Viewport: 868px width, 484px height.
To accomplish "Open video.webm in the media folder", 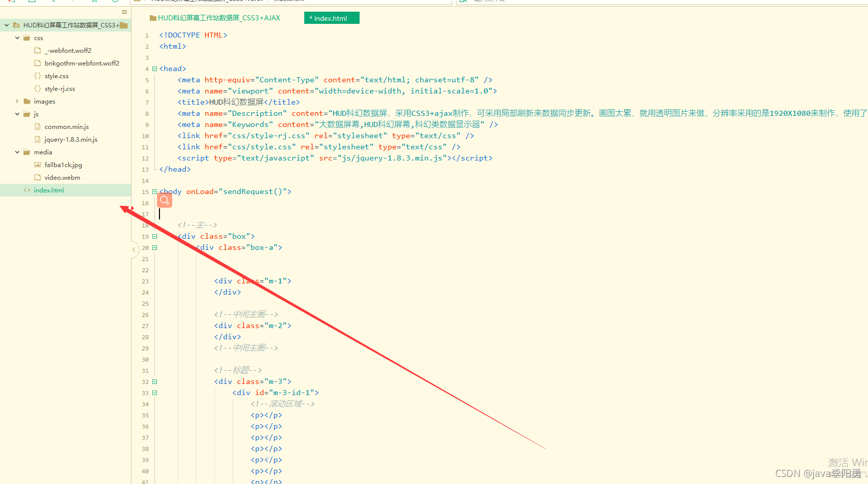I will pos(62,177).
